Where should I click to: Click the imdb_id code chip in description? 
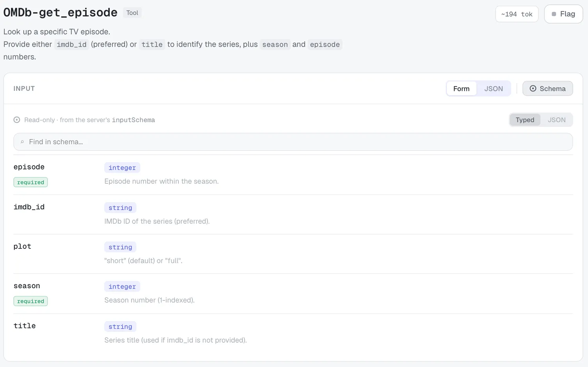[x=71, y=44]
